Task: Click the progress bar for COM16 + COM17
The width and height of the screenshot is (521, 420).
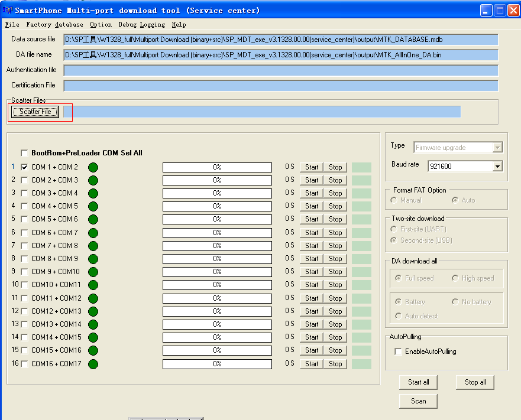Action: tap(217, 364)
